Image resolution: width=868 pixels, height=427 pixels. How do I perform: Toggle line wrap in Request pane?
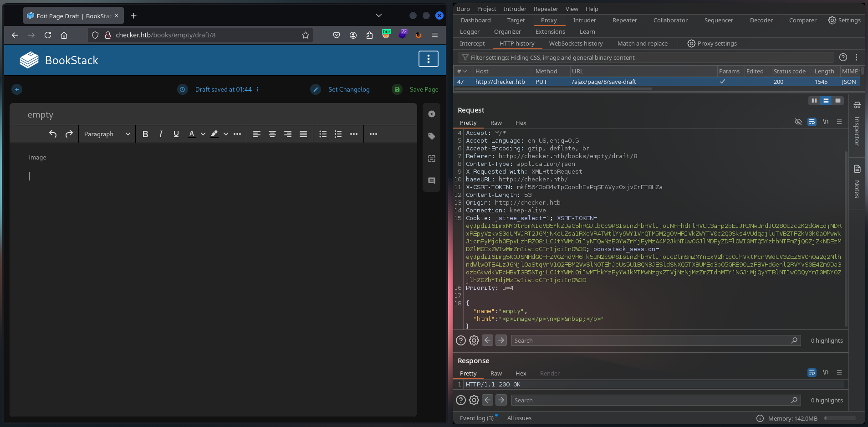pyautogui.click(x=812, y=122)
